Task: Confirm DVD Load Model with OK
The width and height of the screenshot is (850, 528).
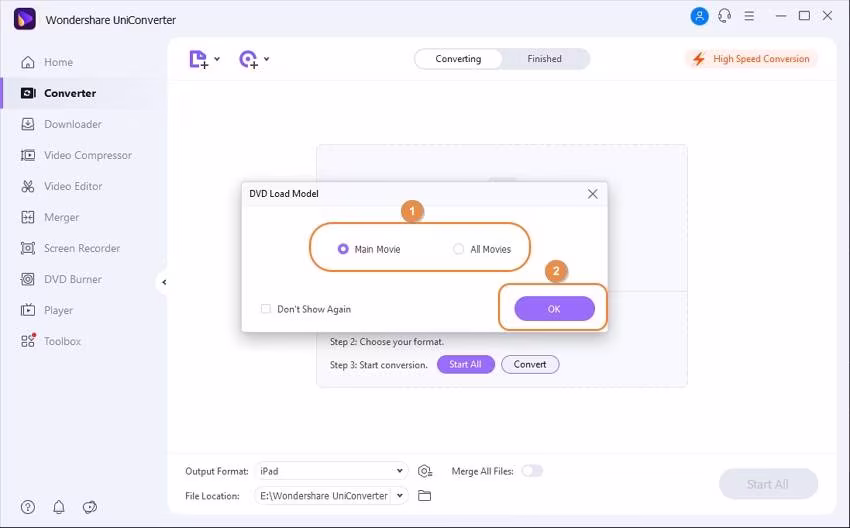Action: (554, 308)
